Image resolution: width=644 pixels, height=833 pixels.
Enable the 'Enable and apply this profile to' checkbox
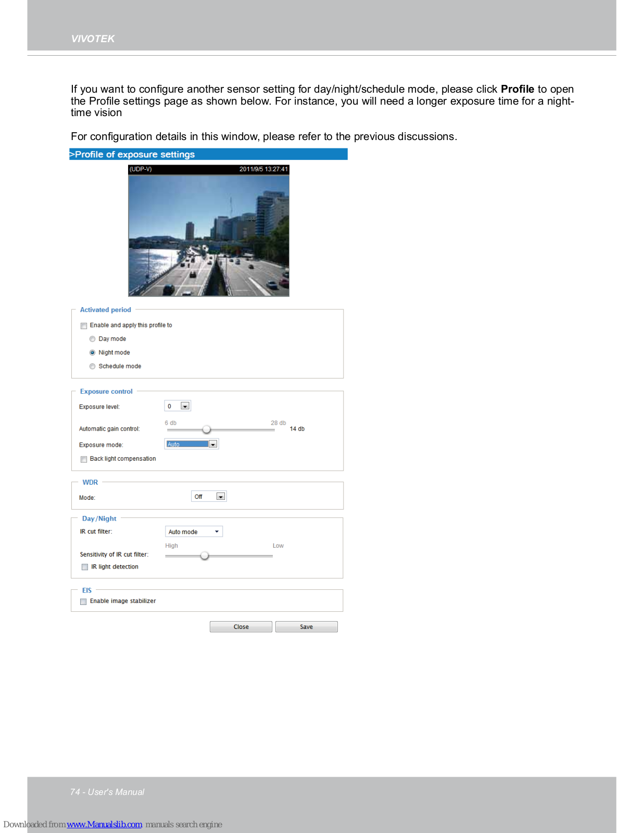coord(84,326)
